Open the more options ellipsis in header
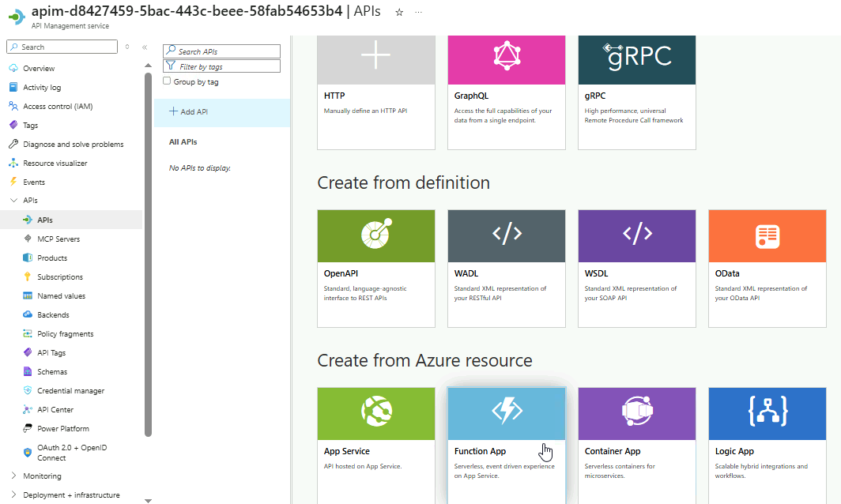 [x=419, y=13]
